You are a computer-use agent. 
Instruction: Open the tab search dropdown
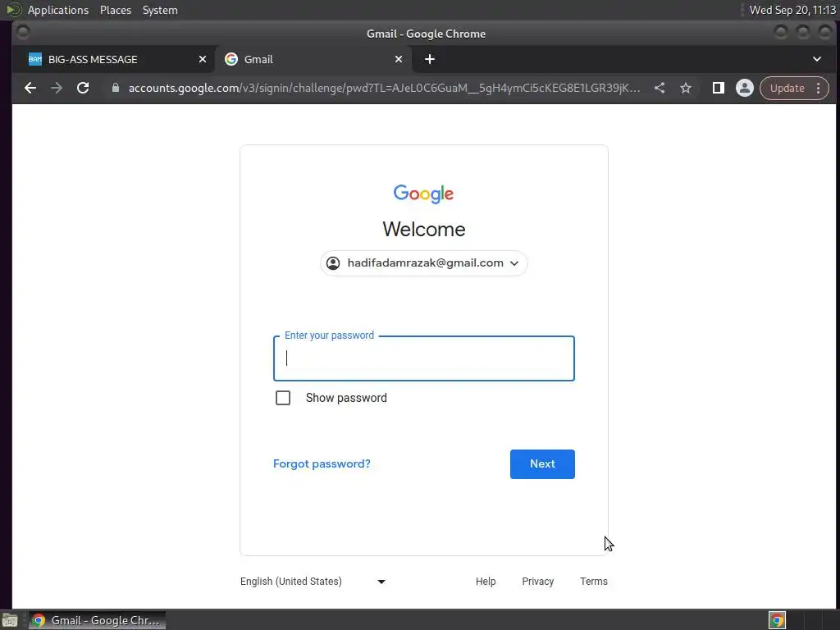click(817, 59)
